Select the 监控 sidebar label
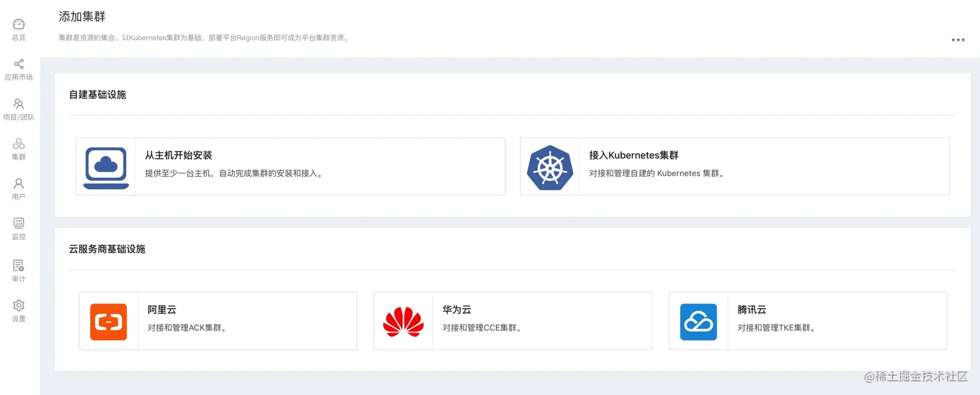980x395 pixels. pos(19,237)
